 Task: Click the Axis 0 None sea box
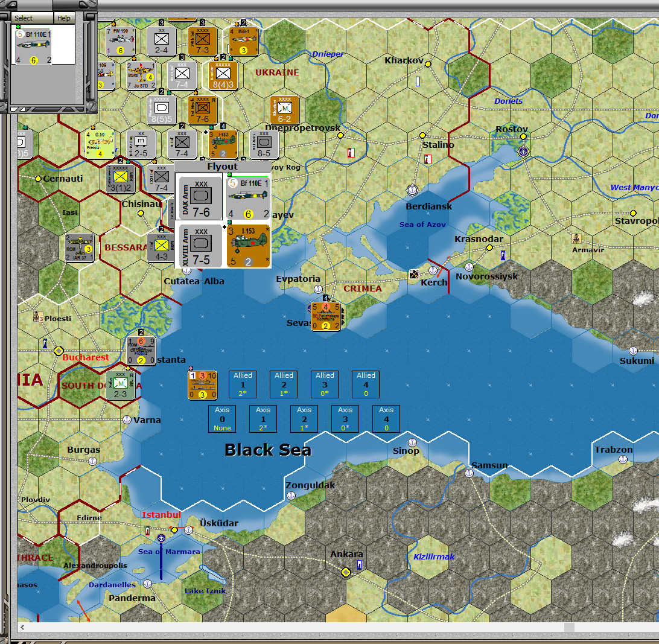pos(222,419)
